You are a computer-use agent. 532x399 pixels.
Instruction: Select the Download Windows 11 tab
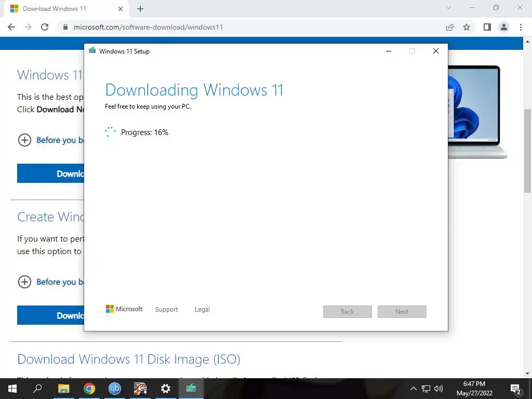pos(66,9)
